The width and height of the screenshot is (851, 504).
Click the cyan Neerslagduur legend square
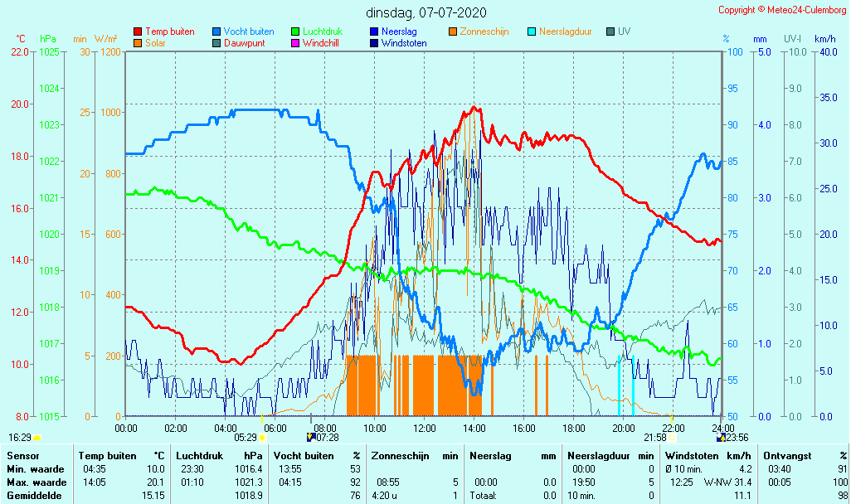tap(532, 31)
